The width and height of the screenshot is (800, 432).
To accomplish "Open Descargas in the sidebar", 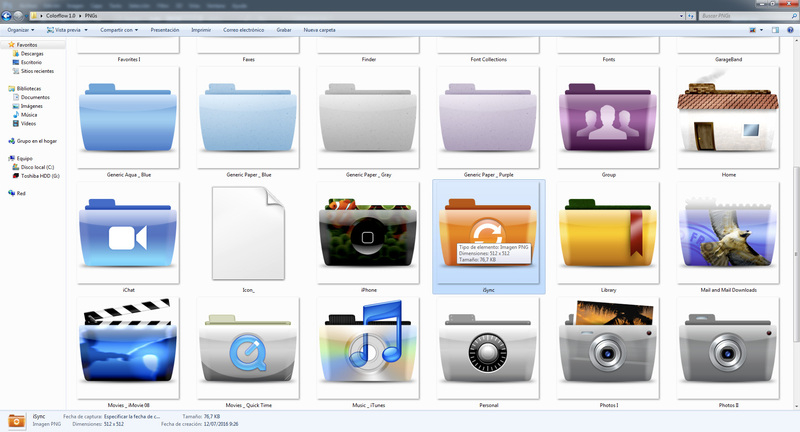I will coord(32,54).
